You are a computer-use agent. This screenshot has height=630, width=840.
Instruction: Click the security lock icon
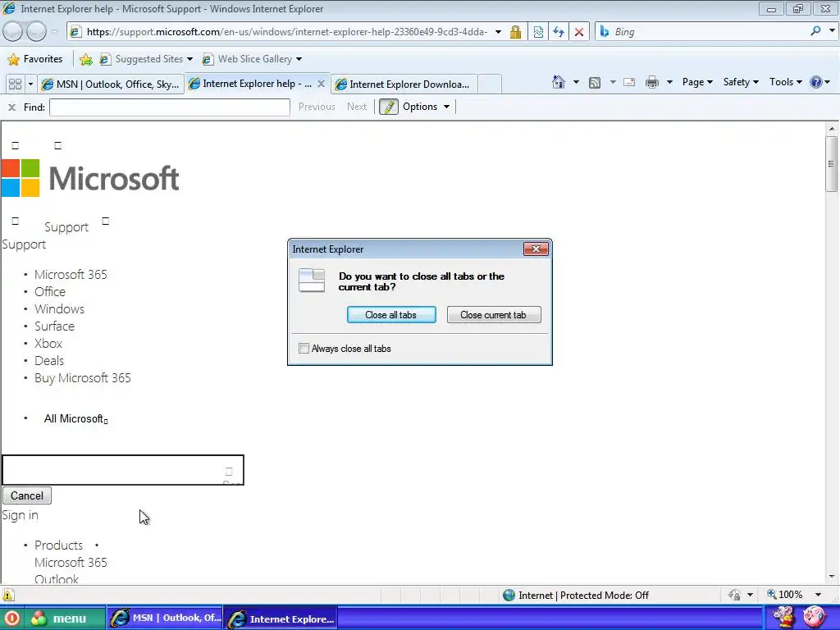[515, 32]
